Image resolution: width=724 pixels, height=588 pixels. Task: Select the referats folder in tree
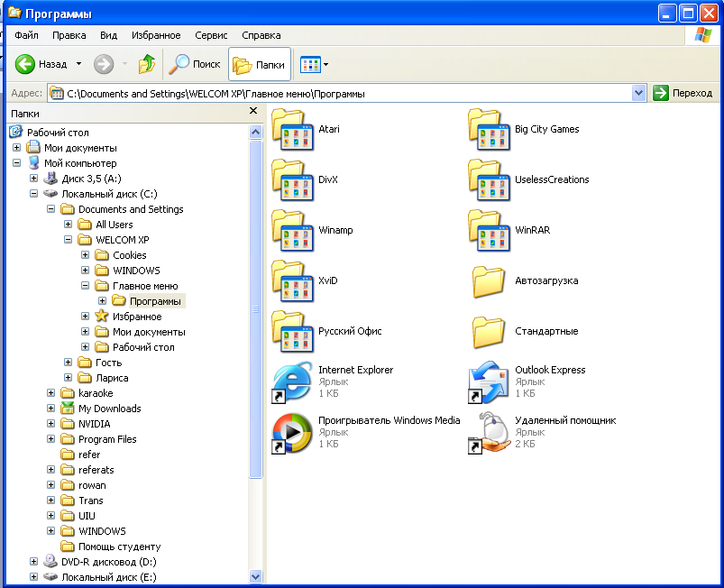(96, 470)
